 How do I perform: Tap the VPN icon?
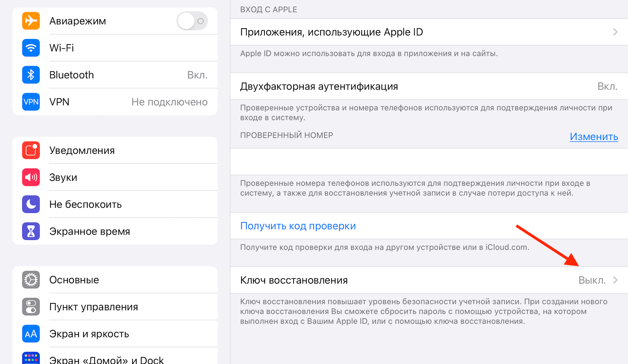pyautogui.click(x=31, y=102)
